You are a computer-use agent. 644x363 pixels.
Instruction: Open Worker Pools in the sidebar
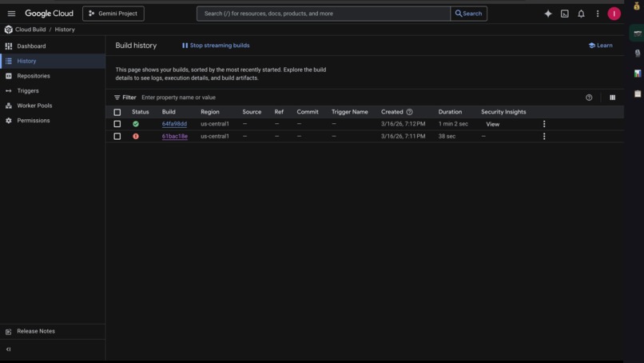[53, 106]
